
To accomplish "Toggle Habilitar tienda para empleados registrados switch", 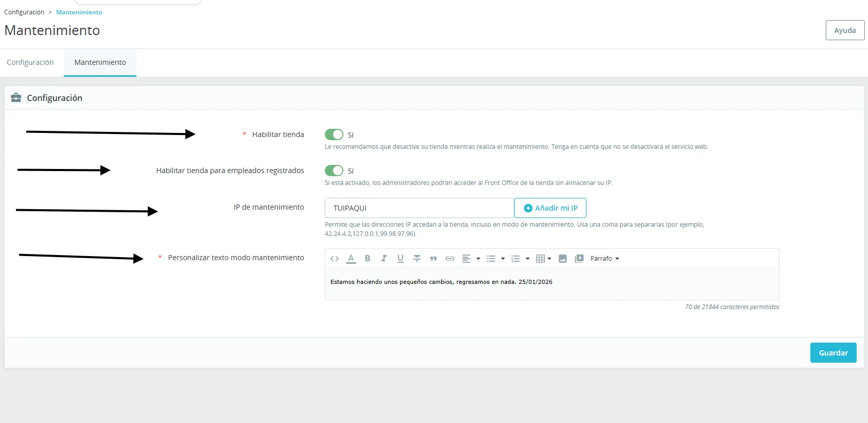I will click(x=334, y=171).
